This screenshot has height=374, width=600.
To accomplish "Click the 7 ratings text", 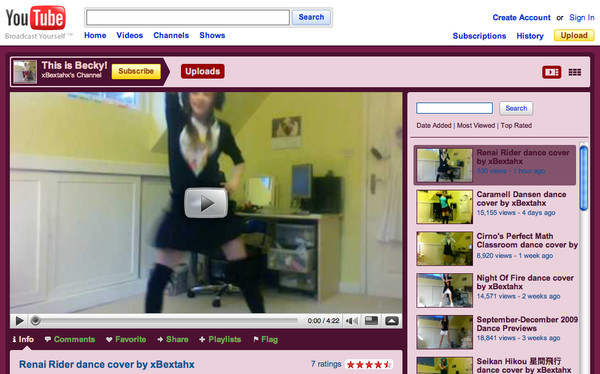I will click(326, 364).
